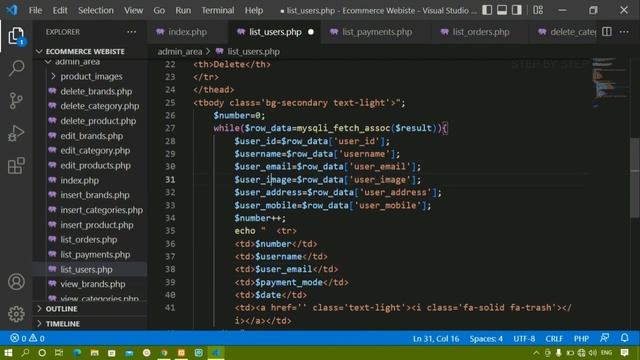Open delete_category.php in explorer
The height and width of the screenshot is (360, 640).
click(x=100, y=106)
